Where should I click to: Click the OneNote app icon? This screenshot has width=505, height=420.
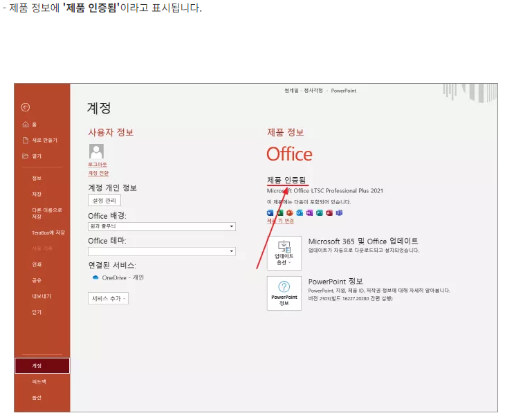click(309, 213)
